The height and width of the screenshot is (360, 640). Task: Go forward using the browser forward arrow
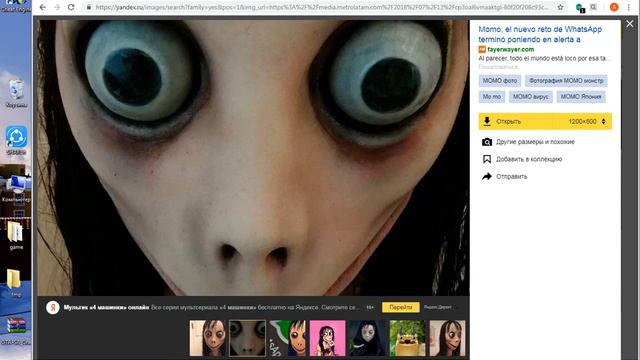(x=57, y=7)
